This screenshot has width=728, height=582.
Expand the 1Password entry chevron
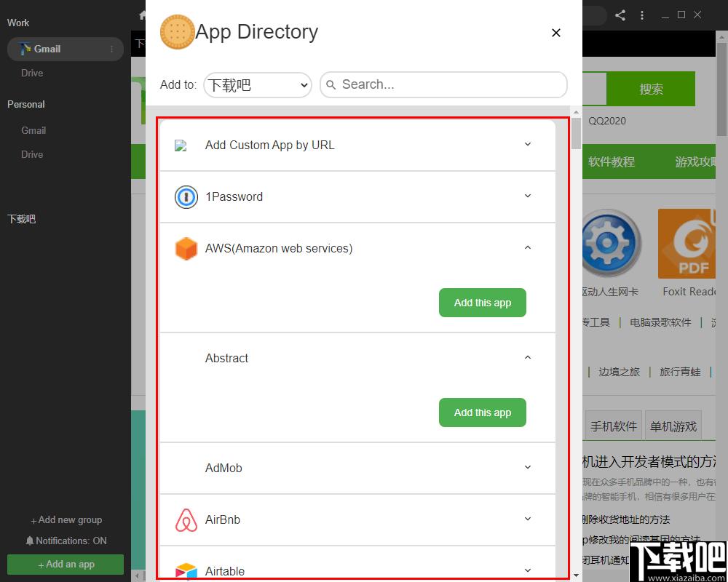pyautogui.click(x=527, y=196)
